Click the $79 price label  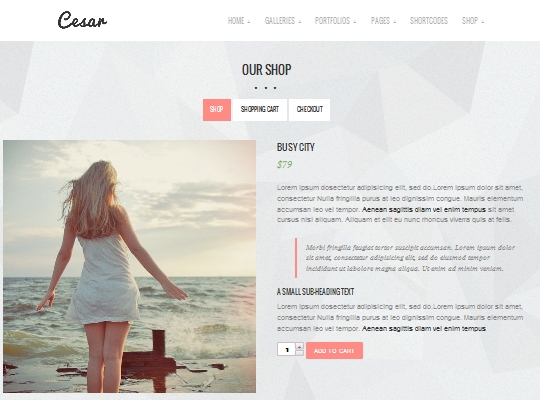[284, 165]
